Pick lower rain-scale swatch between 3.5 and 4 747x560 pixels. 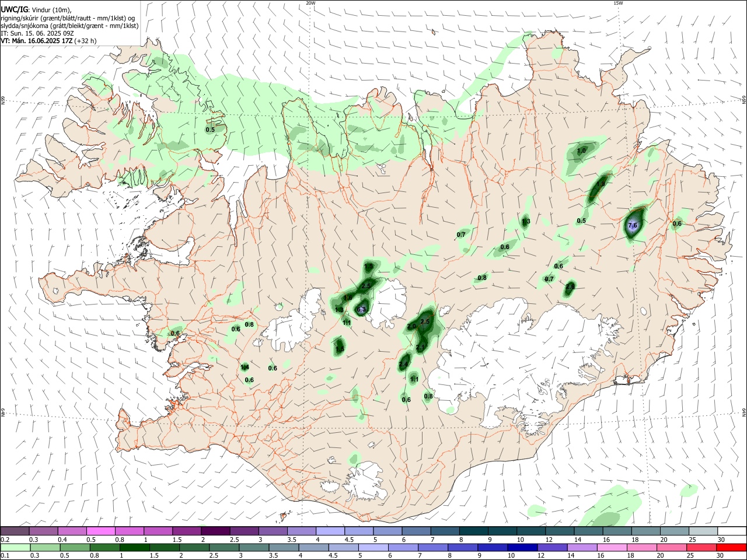point(283,548)
